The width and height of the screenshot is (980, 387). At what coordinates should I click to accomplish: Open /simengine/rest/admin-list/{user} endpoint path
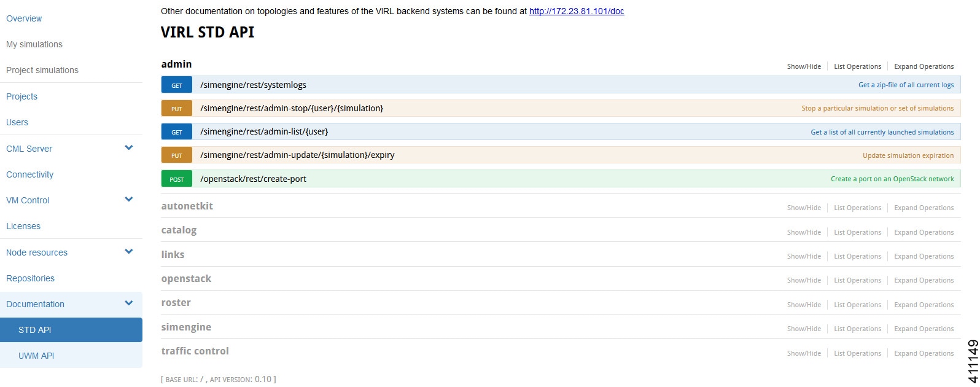click(264, 131)
